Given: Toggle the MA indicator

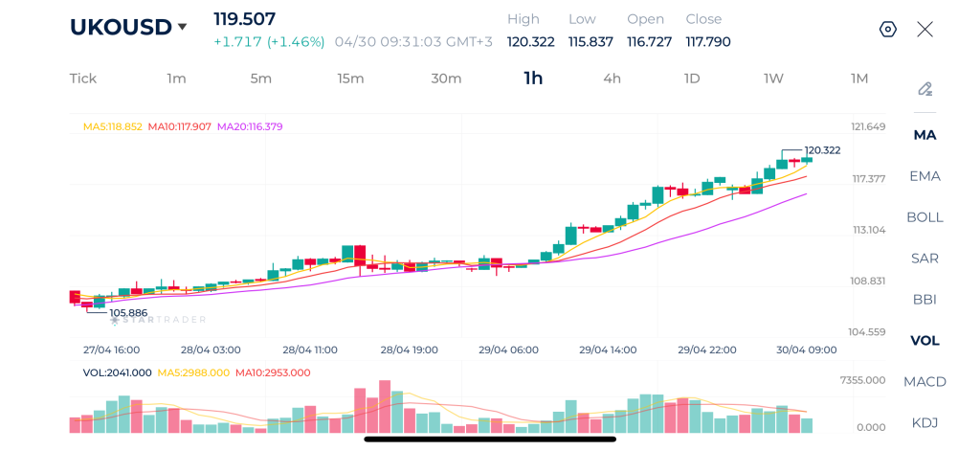Looking at the screenshot, I should click(924, 135).
